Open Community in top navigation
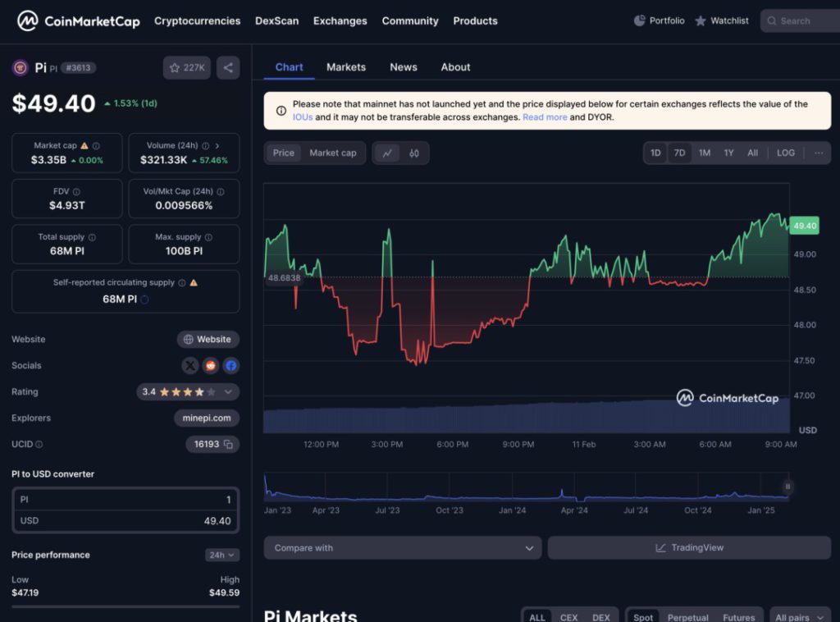Image resolution: width=840 pixels, height=622 pixels. 410,21
